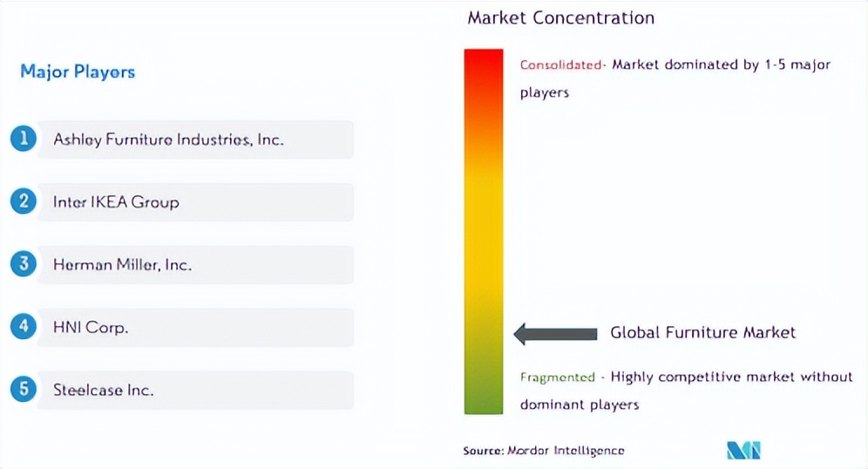
Task: Click the green bottom of the concentration bar
Action: 484,401
